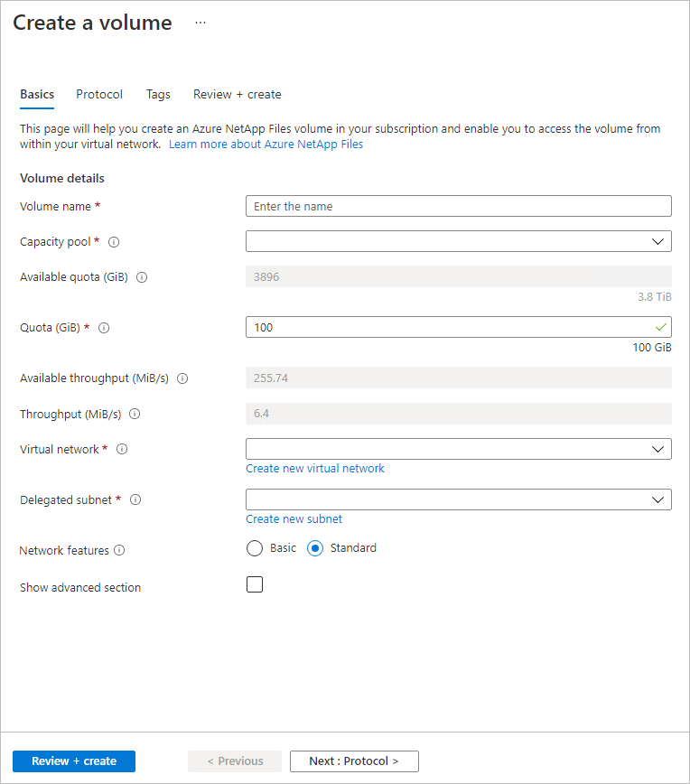Viewport: 690px width, 784px height.
Task: Enable the Show advanced section checkbox
Action: (x=254, y=584)
